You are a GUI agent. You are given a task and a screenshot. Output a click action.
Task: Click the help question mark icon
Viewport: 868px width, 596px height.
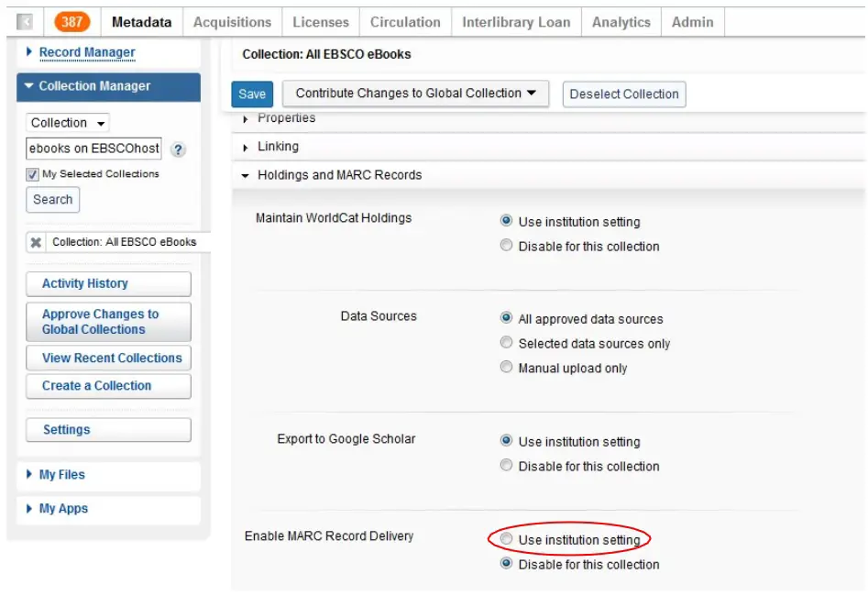pos(179,149)
